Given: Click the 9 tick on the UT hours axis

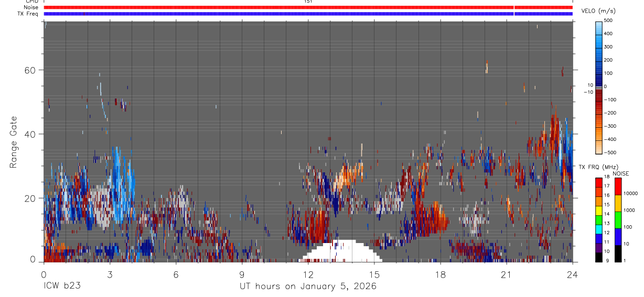Looking at the screenshot, I should point(242,274).
